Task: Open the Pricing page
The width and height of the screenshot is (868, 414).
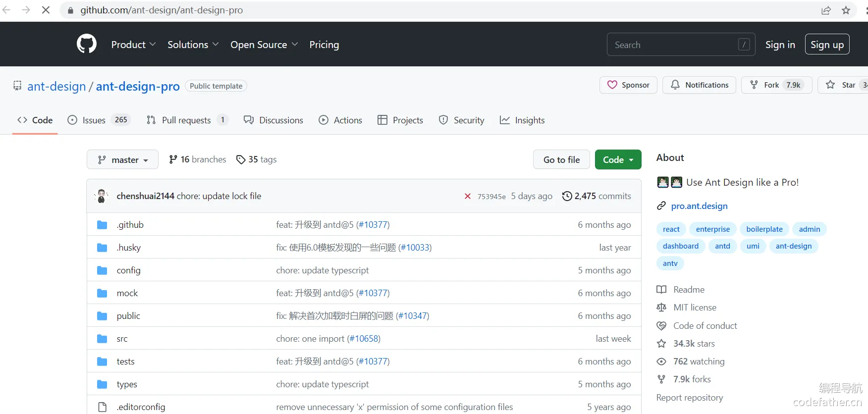Action: pos(324,45)
